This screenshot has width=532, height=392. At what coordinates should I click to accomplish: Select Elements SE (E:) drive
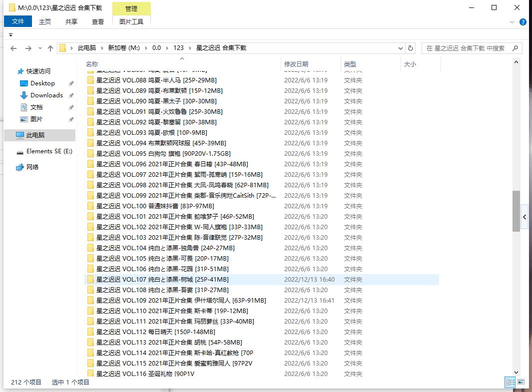49,151
